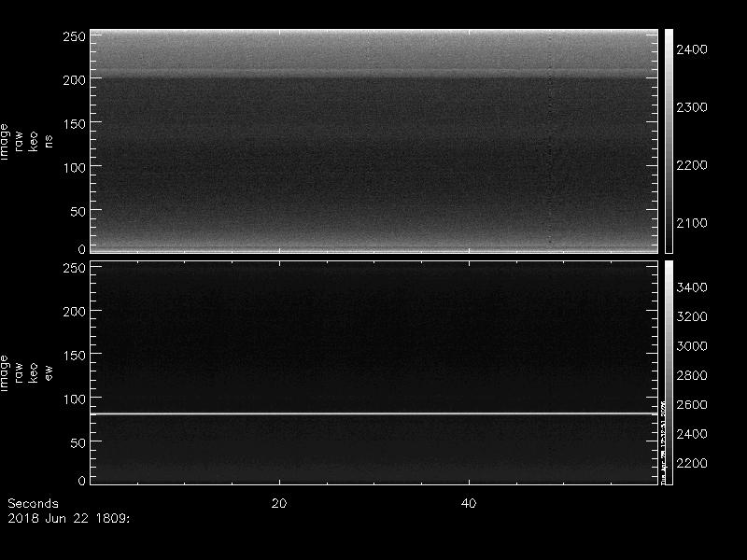The height and width of the screenshot is (560, 747).
Task: Click the 40 seconds x-axis label
Action: point(469,503)
